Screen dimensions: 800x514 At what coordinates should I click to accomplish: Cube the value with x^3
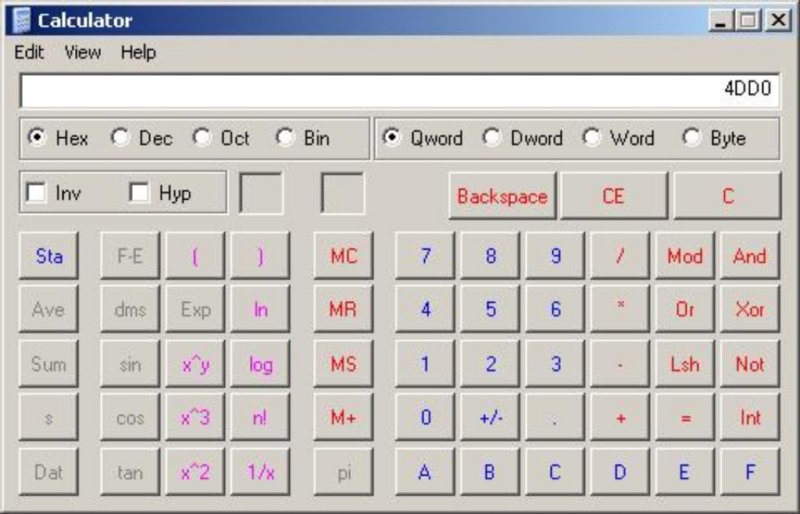(x=195, y=418)
